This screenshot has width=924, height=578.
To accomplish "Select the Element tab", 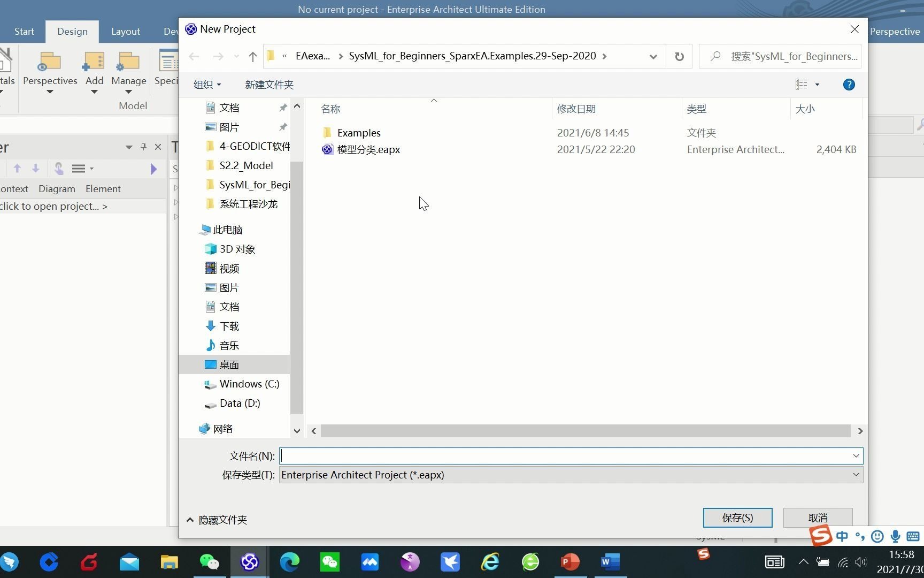I will (103, 188).
